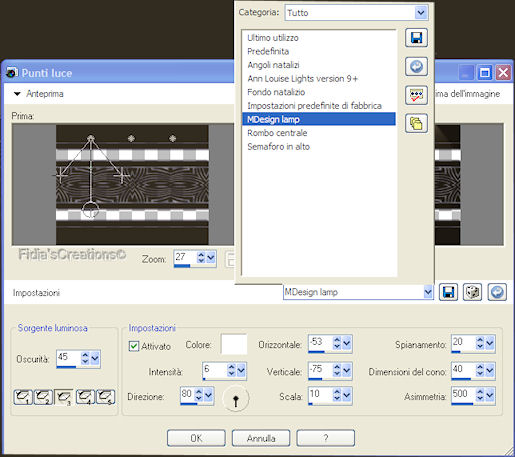Open the white Colore swatch

click(234, 344)
